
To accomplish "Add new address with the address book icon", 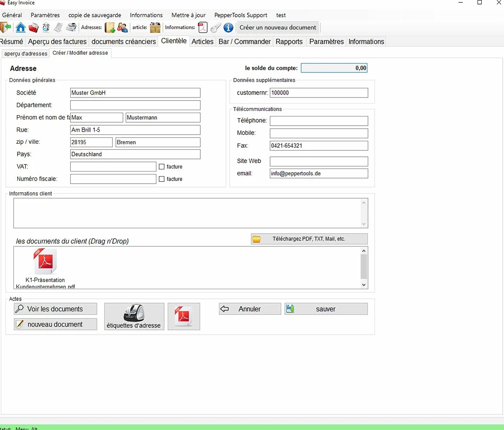I will (x=110, y=28).
